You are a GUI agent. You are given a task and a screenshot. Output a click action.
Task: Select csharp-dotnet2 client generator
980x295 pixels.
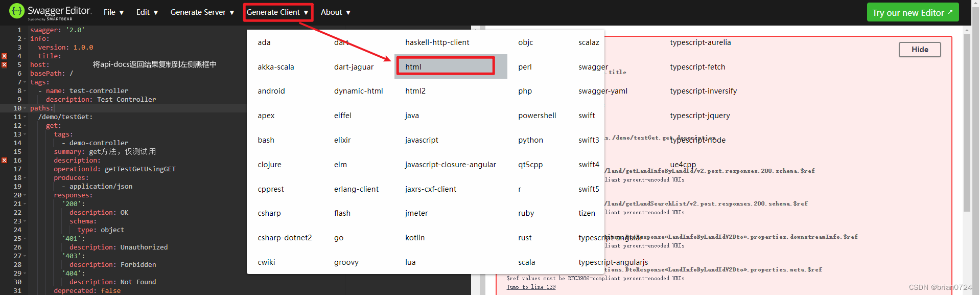coord(285,238)
